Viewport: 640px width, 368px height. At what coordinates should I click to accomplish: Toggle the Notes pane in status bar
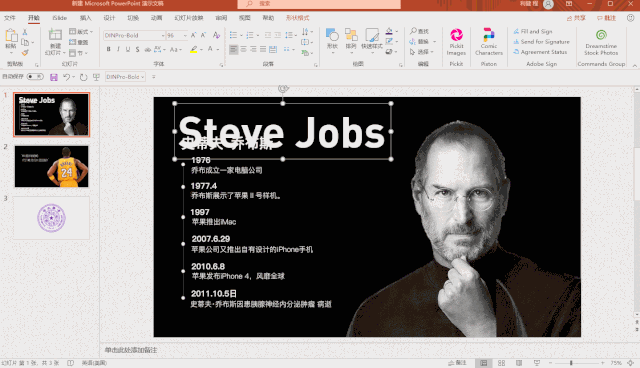pos(457,363)
